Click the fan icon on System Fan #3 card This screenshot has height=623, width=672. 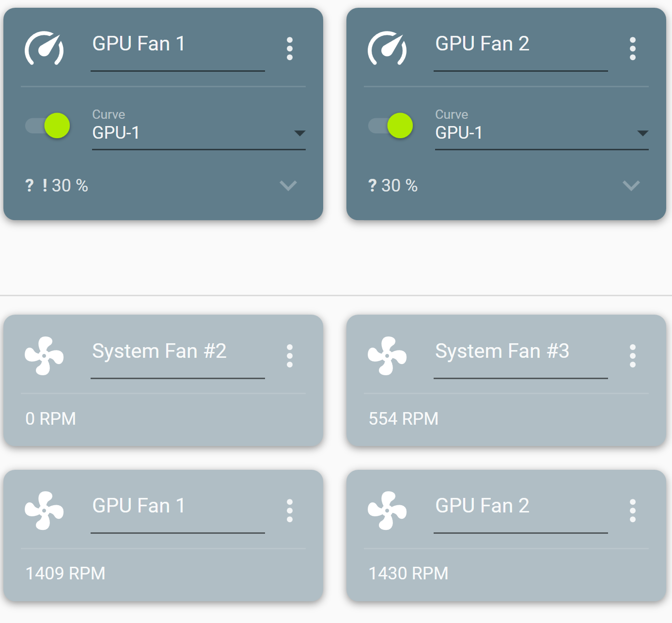[387, 356]
